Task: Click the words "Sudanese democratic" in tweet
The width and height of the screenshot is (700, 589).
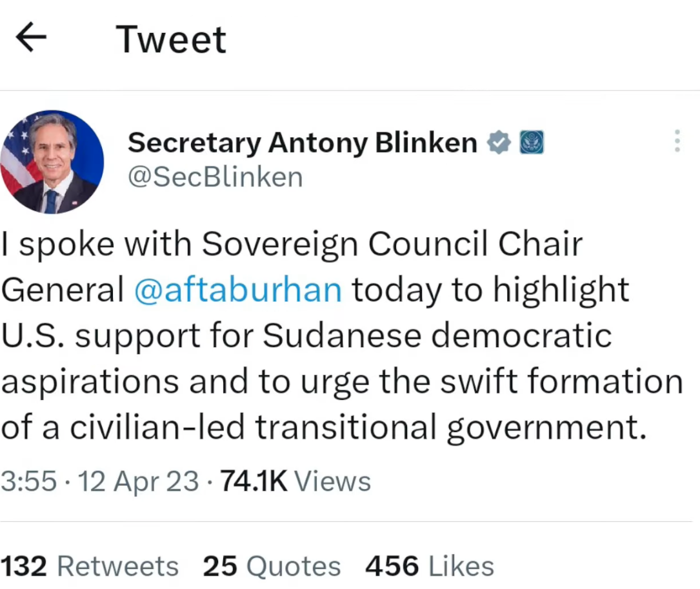Action: 437,335
